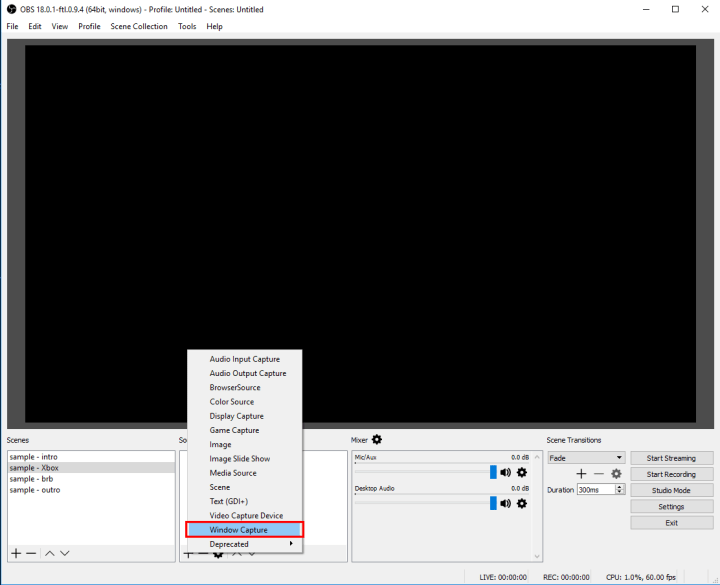Select scene 'sample - outro'
Viewport: 720px width, 585px height.
[91, 490]
